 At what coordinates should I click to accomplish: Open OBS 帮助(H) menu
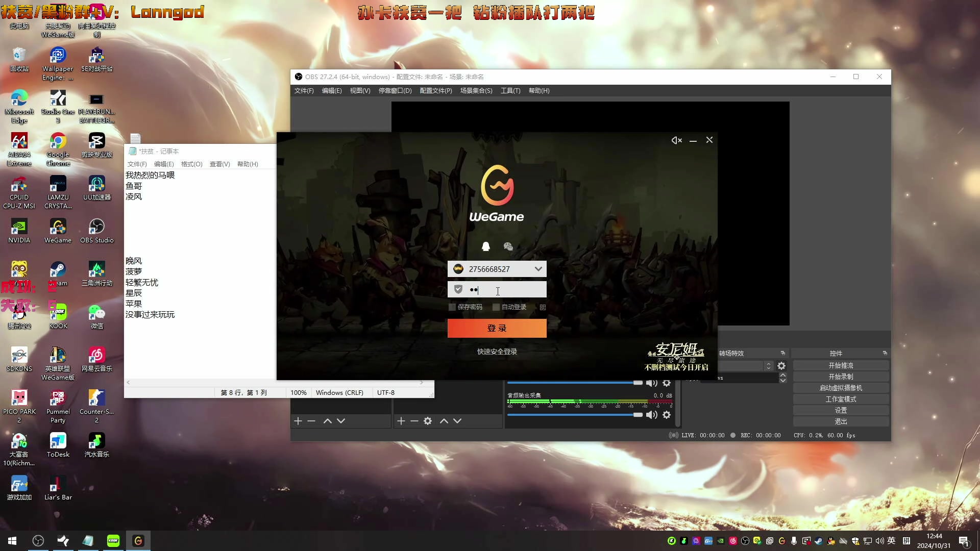pos(539,91)
